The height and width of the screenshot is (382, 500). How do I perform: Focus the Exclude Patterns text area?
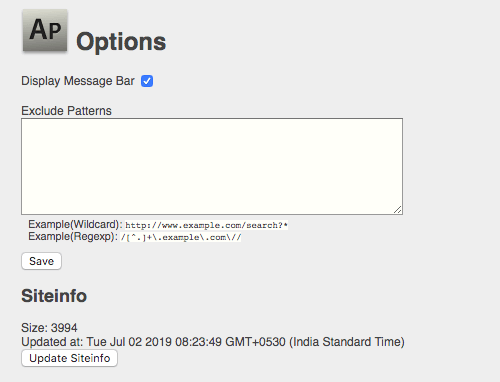(212, 166)
